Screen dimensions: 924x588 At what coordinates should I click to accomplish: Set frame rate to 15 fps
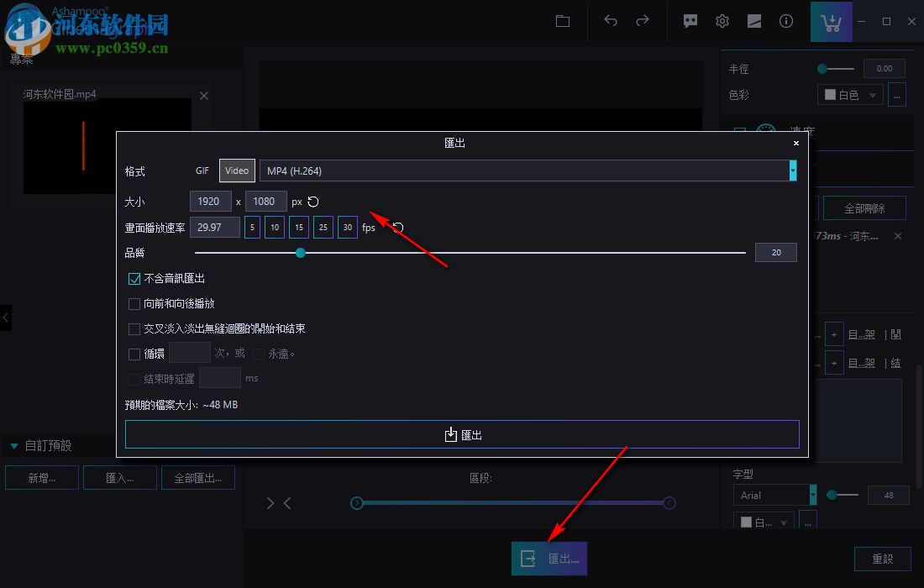(299, 228)
